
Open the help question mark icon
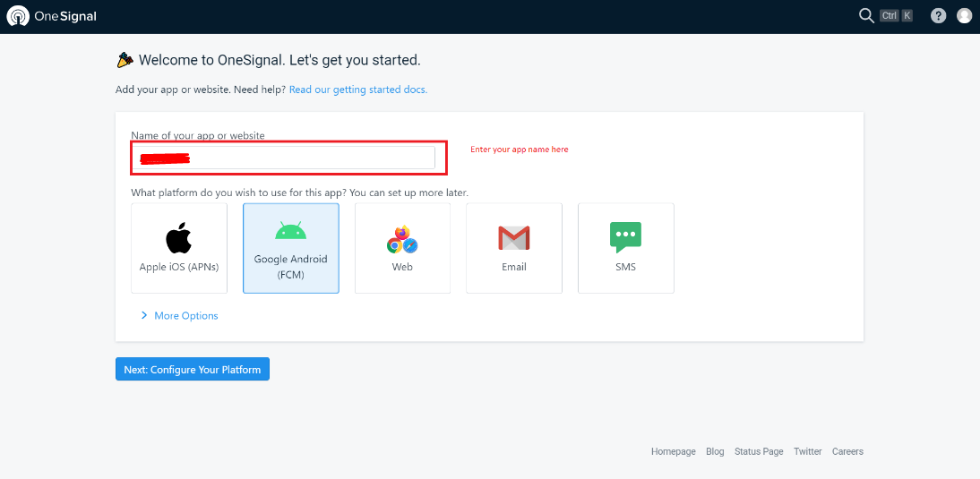pos(938,15)
